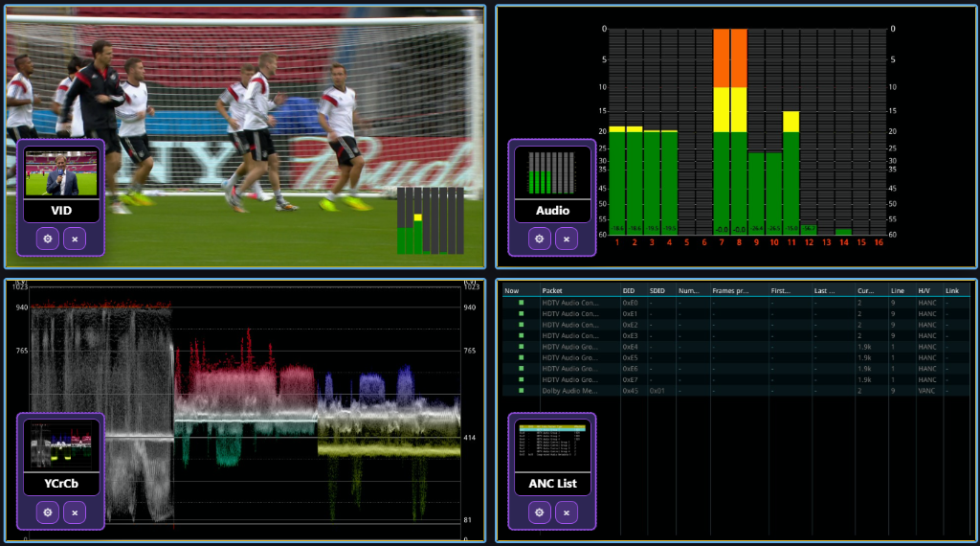980x546 pixels.
Task: Click audio channel number 8 label
Action: pyautogui.click(x=739, y=242)
